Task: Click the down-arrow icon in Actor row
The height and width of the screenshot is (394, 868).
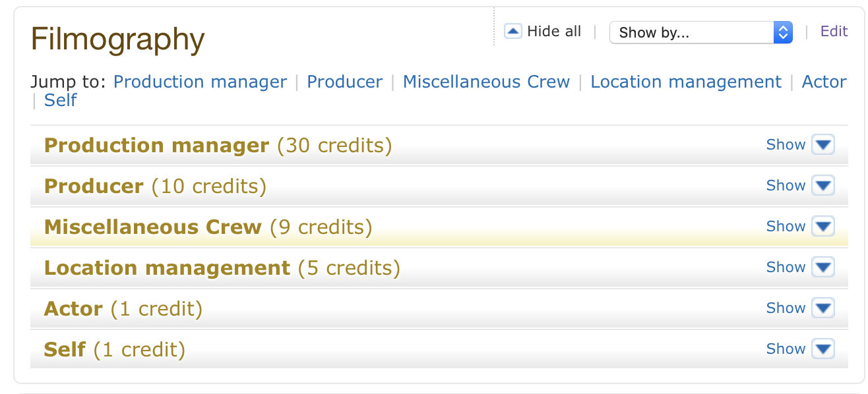Action: (823, 308)
